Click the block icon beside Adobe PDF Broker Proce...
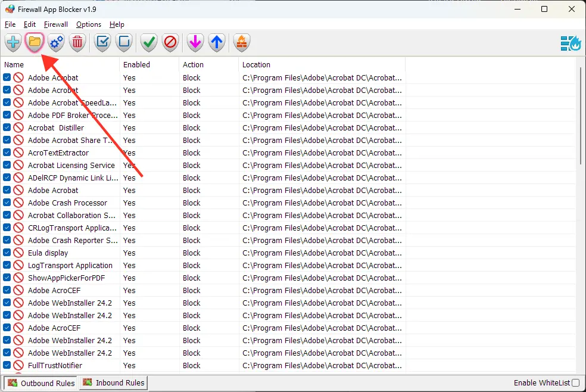Screen dimensions: 586x392 pos(18,115)
